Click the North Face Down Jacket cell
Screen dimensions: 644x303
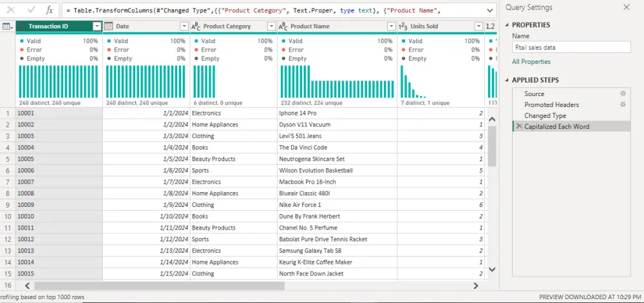[337, 273]
